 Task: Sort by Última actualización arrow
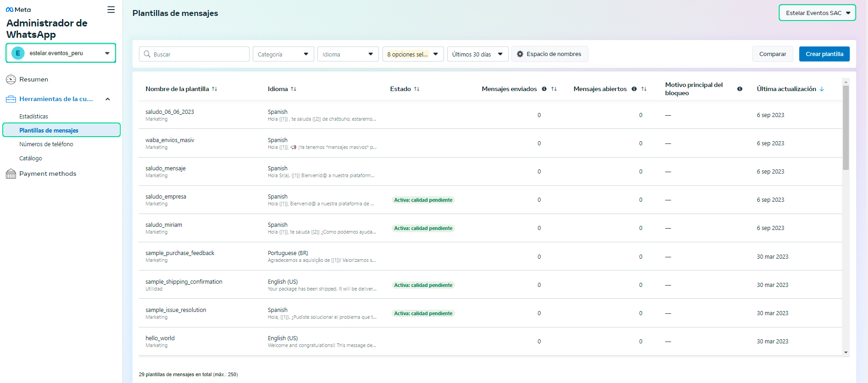[822, 89]
